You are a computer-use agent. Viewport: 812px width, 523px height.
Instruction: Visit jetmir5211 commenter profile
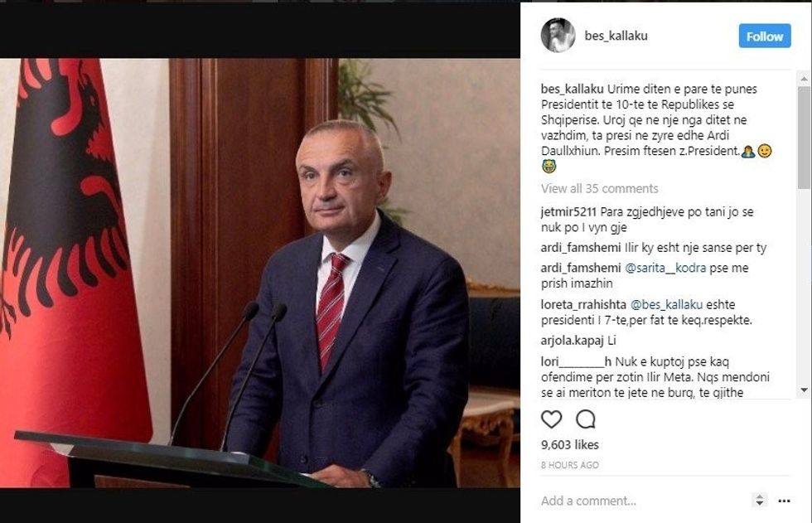click(568, 212)
